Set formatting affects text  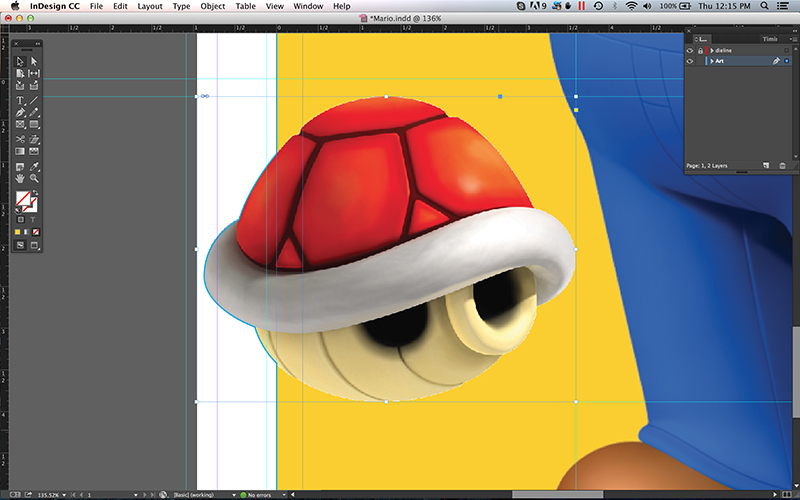pyautogui.click(x=32, y=220)
